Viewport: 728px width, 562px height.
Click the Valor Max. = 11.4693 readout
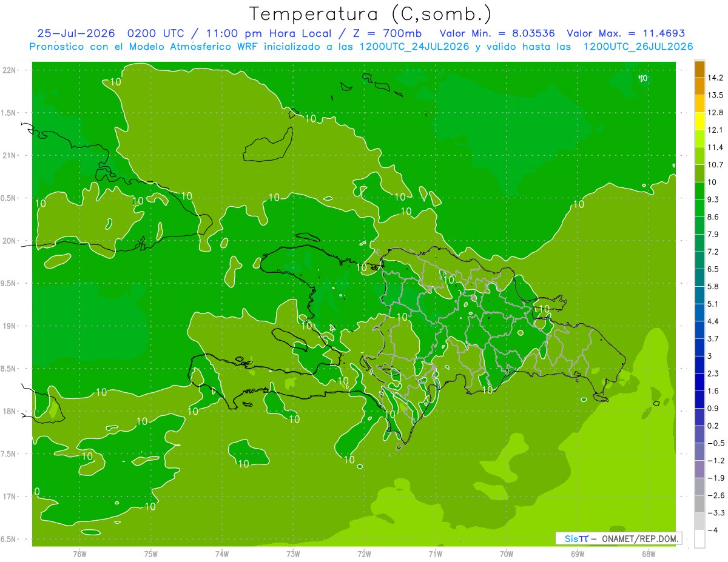626,33
